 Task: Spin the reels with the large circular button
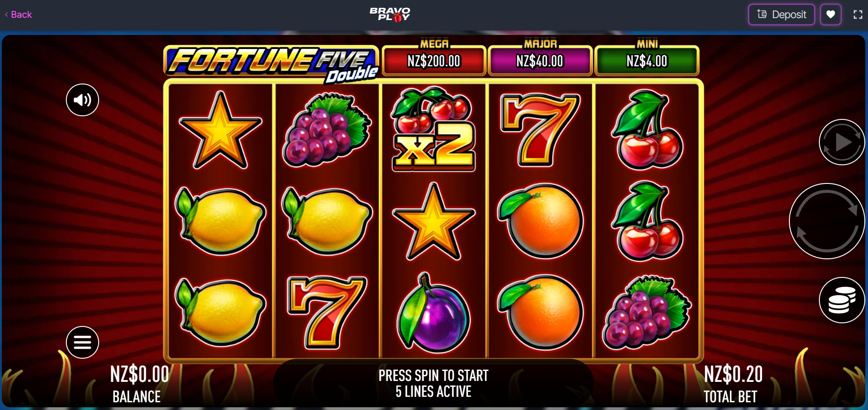pyautogui.click(x=827, y=221)
